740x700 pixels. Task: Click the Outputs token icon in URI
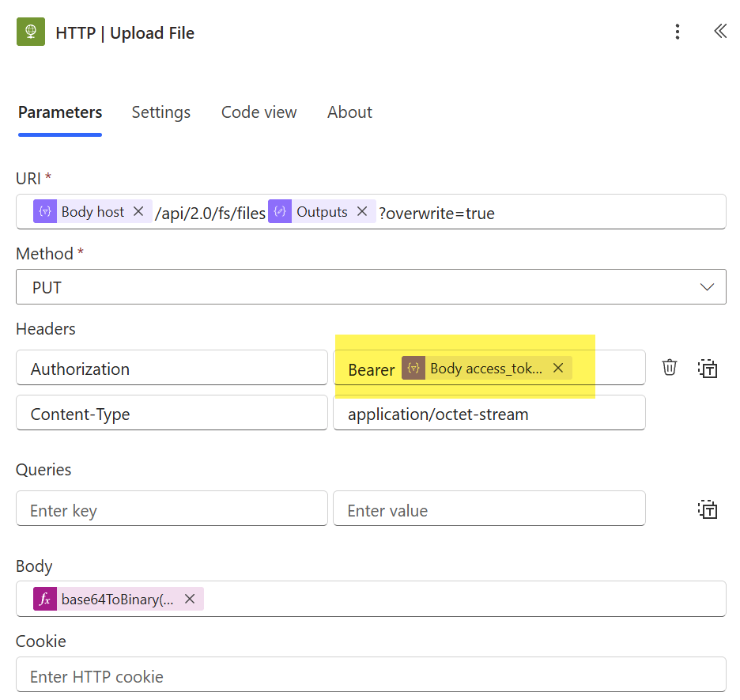(x=280, y=211)
